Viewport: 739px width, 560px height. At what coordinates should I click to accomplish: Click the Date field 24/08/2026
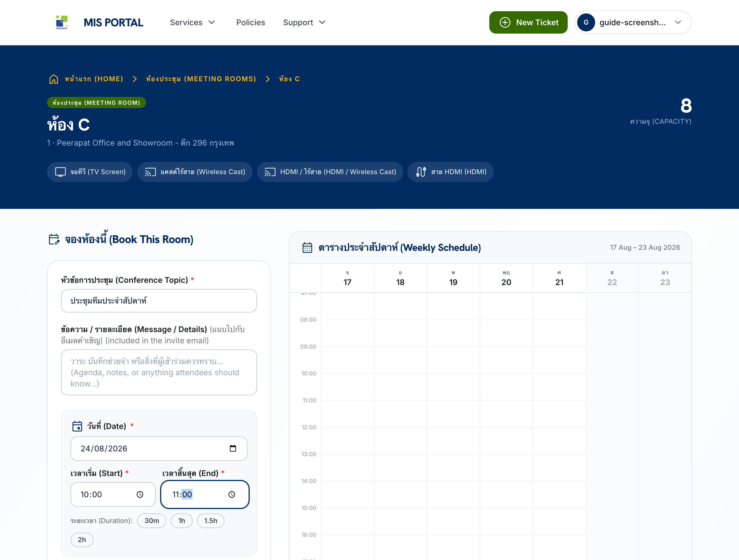159,448
